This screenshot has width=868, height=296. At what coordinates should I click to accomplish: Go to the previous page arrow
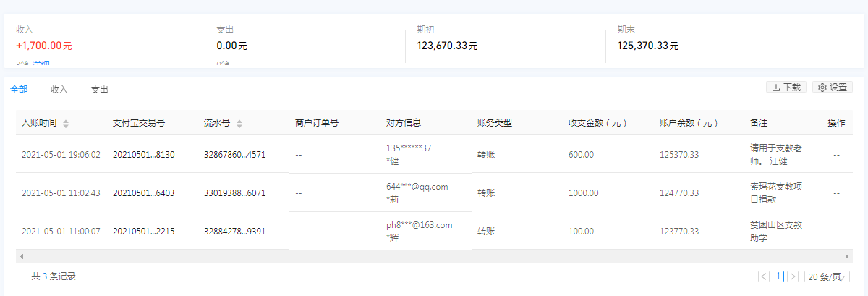click(x=764, y=276)
